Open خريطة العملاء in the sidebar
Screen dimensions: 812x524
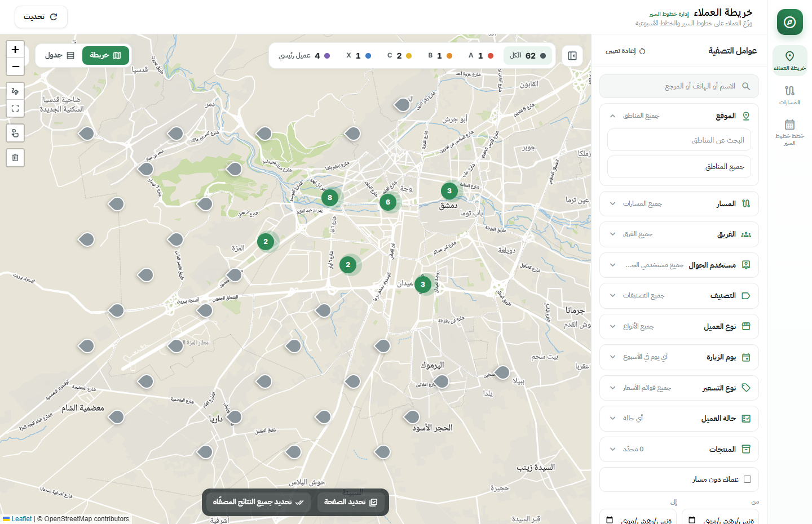(789, 60)
